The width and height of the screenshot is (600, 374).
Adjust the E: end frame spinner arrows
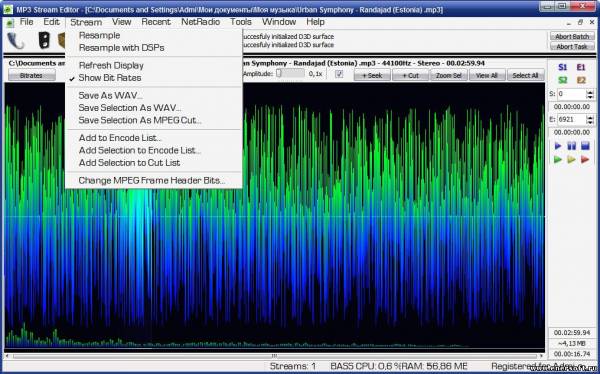pyautogui.click(x=590, y=119)
